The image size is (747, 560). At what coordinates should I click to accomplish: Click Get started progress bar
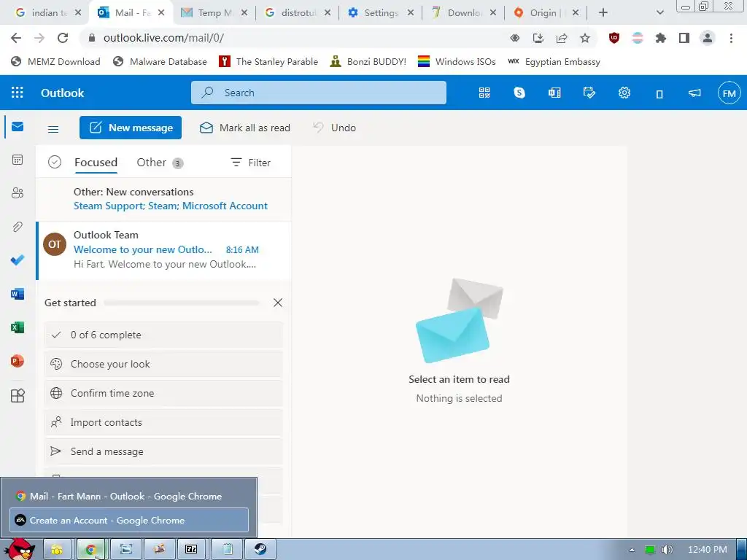(x=182, y=303)
